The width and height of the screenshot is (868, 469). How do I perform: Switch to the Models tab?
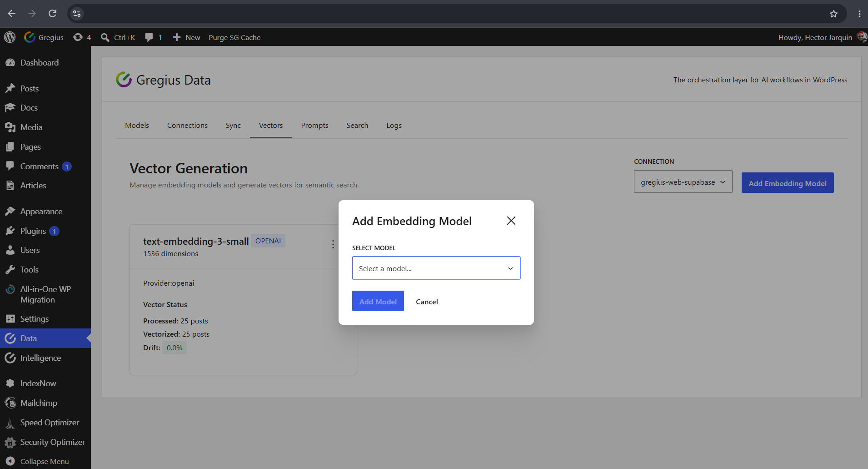click(x=137, y=126)
